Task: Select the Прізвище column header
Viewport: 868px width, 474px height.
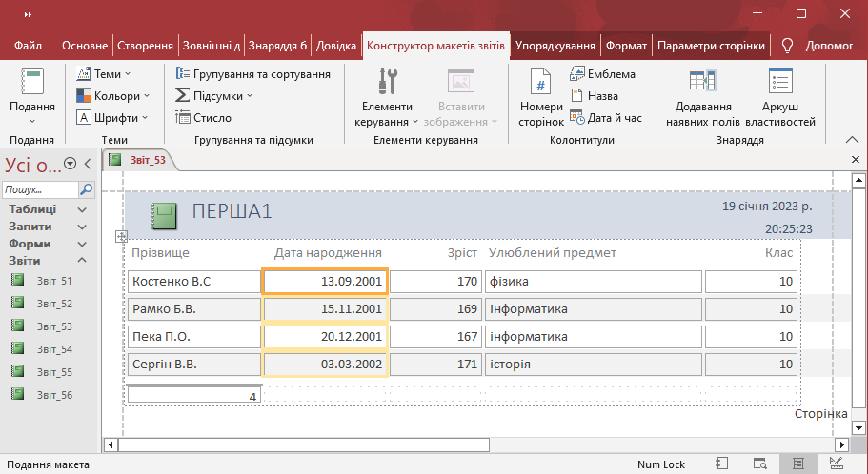Action: point(160,253)
